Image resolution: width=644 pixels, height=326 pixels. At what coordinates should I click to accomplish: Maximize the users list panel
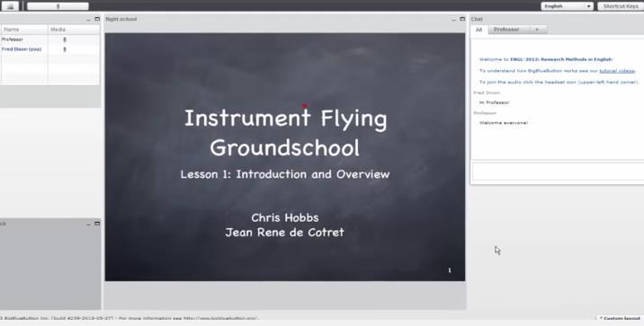(x=97, y=19)
